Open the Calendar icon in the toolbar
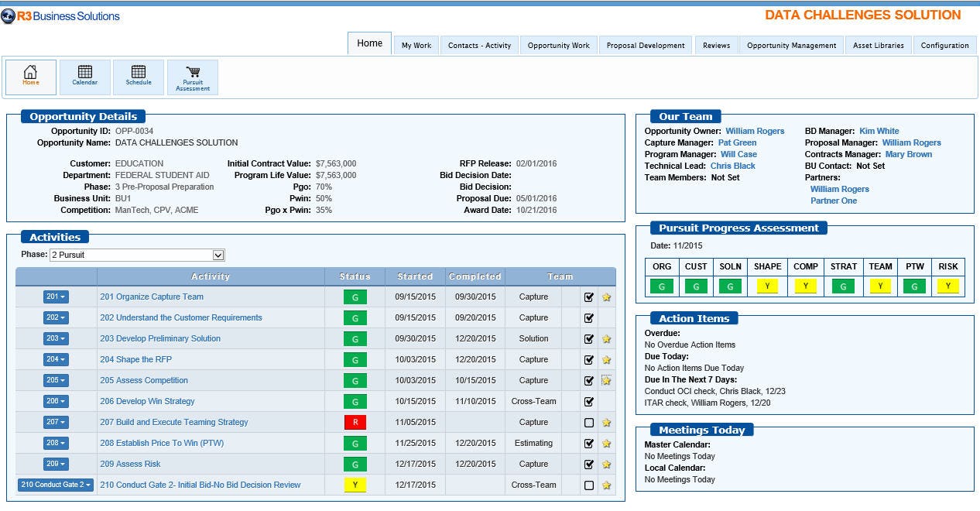Image resolution: width=980 pixels, height=511 pixels. 84,76
